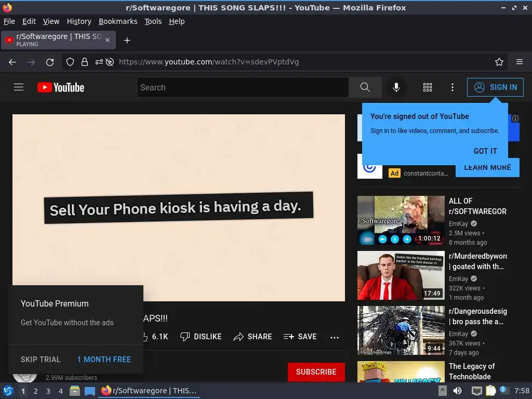The image size is (532, 399).
Task: Click the search magnifier button
Action: click(365, 87)
